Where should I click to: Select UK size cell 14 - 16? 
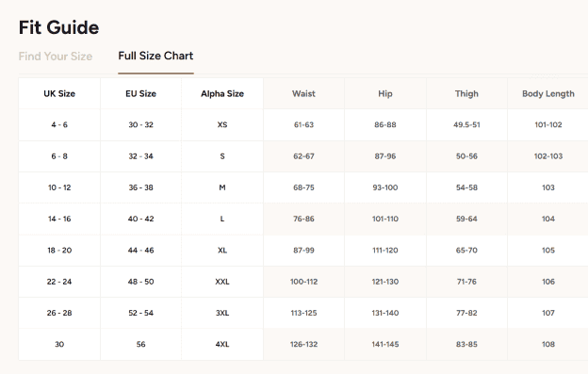(x=59, y=219)
